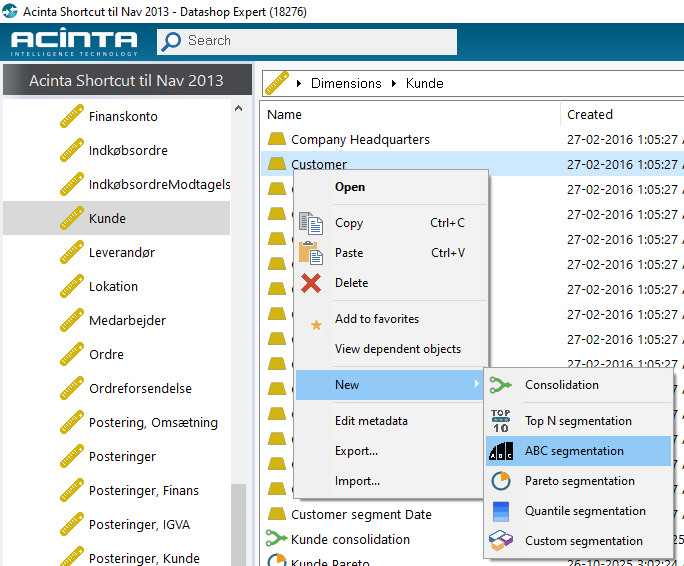Click the ruler icon next to Indkøbsordre
This screenshot has width=684, height=566.
(x=72, y=151)
